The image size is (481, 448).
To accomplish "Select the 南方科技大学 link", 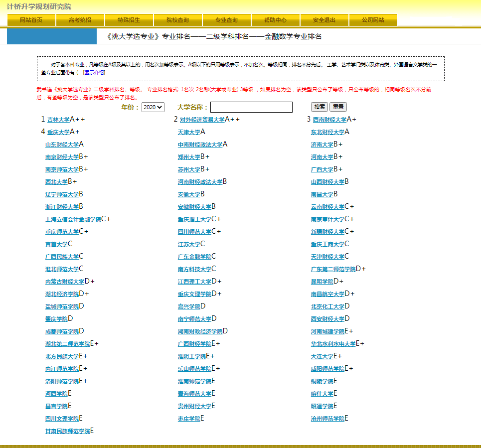I will [x=194, y=270].
